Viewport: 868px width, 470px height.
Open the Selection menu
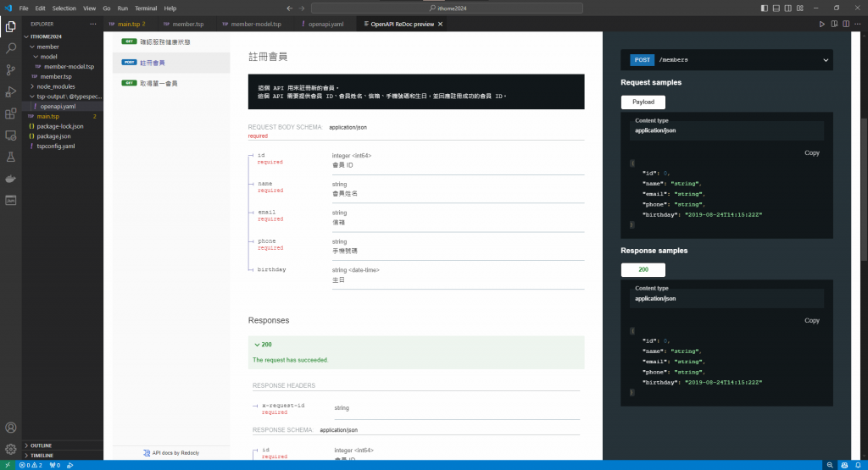[64, 8]
